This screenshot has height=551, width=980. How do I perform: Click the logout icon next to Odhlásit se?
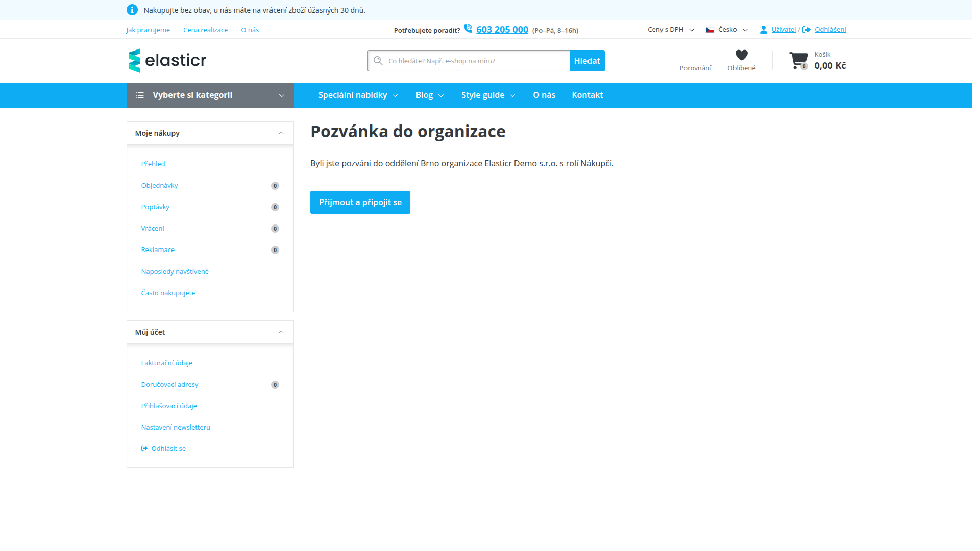(144, 448)
